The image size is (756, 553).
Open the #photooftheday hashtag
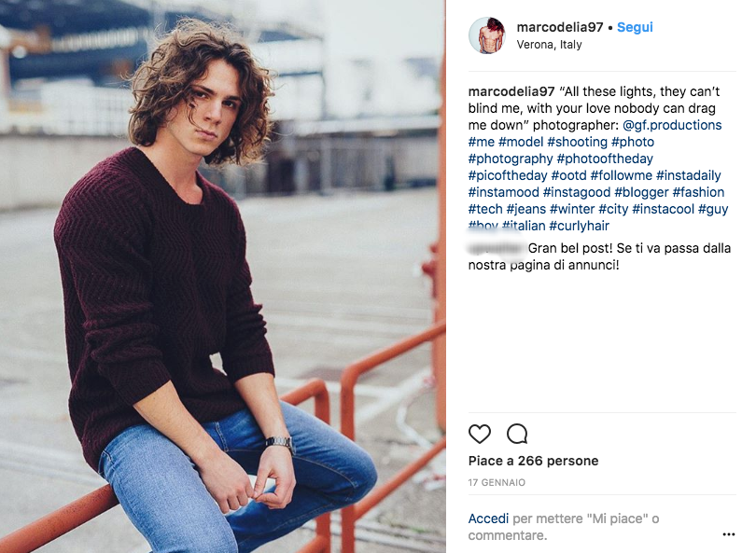pyautogui.click(x=605, y=159)
